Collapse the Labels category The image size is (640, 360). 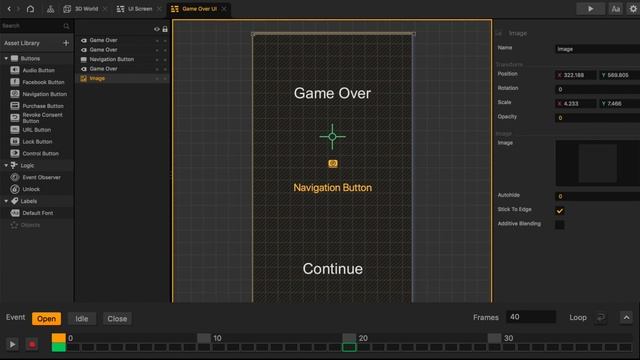click(6, 201)
